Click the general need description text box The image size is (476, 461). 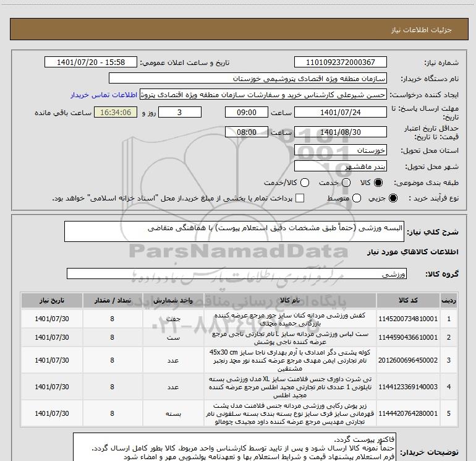[x=234, y=231]
